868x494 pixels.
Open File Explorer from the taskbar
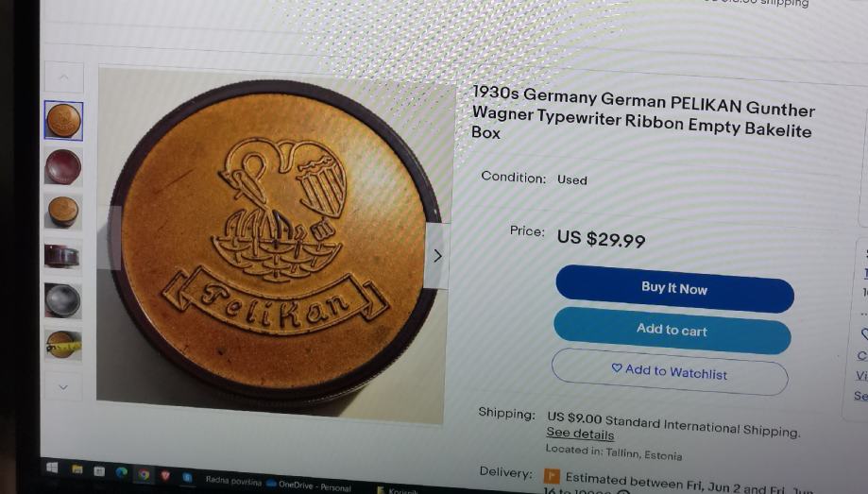click(x=77, y=469)
